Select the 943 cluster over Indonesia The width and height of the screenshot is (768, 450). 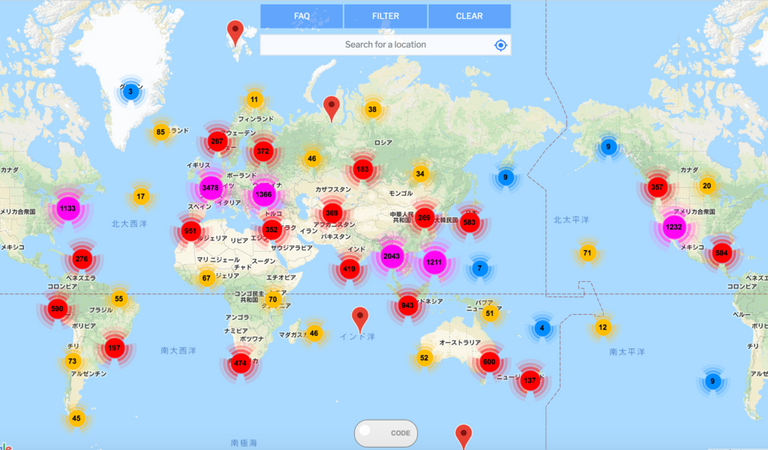(408, 306)
